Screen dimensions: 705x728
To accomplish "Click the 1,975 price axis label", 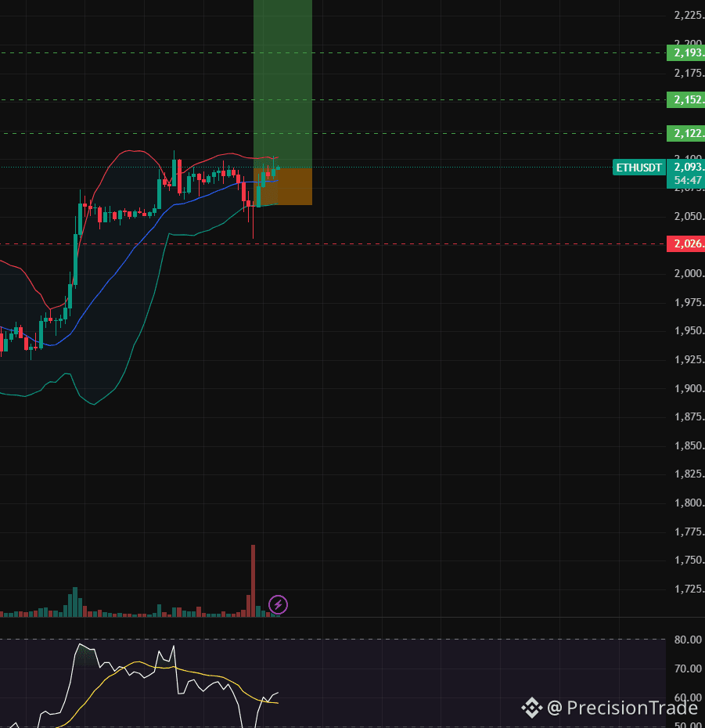I will point(689,303).
